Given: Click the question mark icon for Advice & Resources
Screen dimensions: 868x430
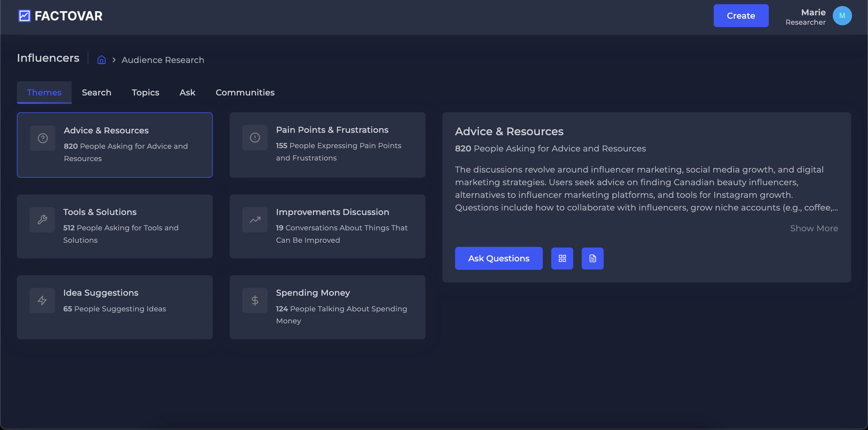Looking at the screenshot, I should pyautogui.click(x=43, y=138).
